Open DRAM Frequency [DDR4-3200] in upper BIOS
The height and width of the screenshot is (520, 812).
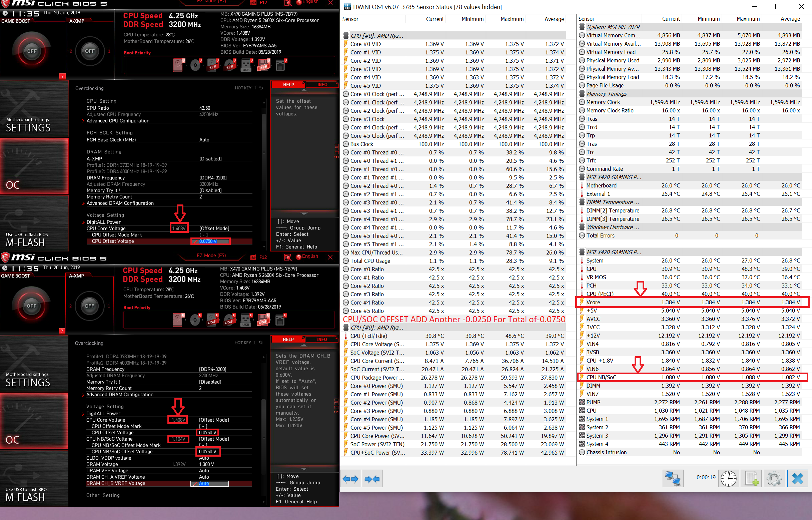coord(213,178)
